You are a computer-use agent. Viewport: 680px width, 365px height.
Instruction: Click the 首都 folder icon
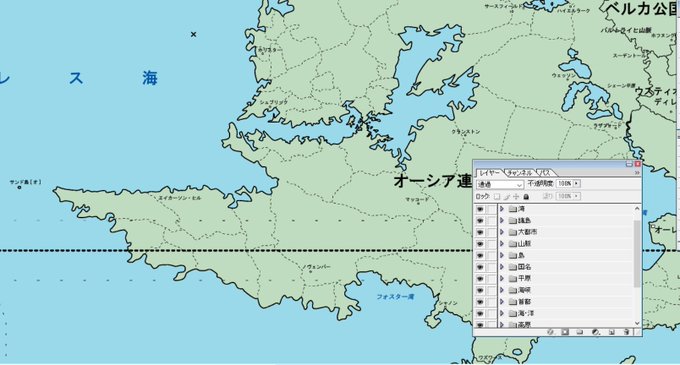click(x=513, y=302)
